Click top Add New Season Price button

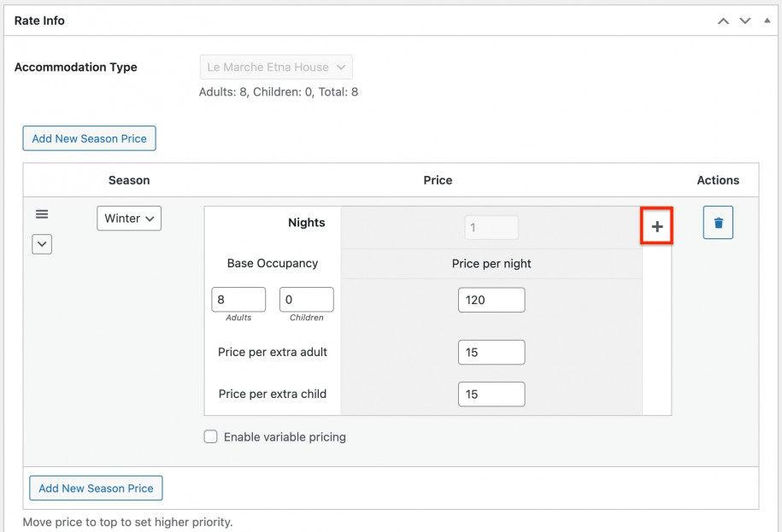point(90,138)
